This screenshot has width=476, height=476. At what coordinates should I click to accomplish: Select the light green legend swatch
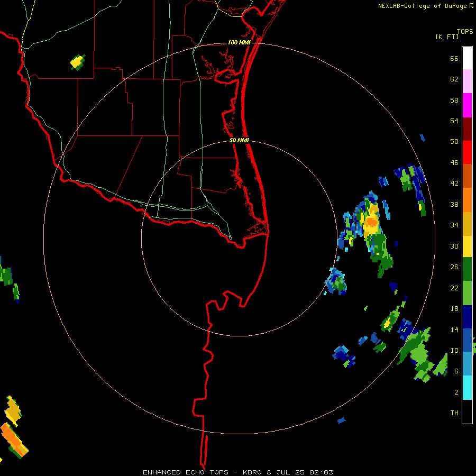click(467, 292)
